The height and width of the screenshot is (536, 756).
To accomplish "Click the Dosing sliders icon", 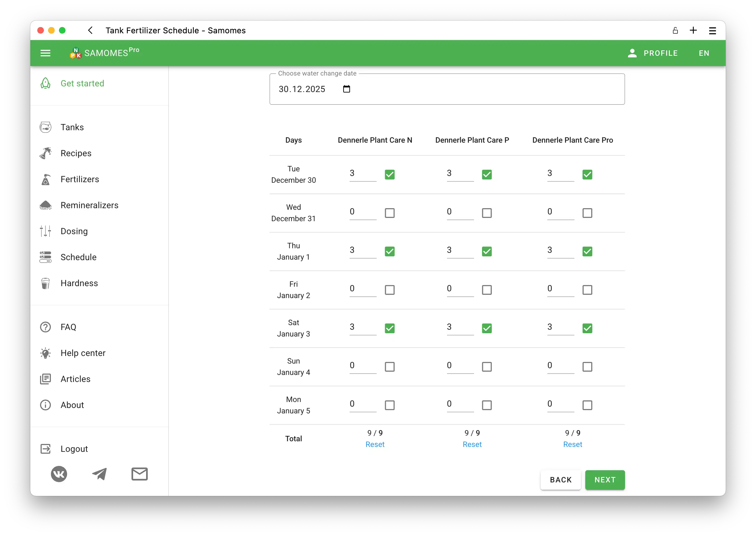I will (x=45, y=231).
